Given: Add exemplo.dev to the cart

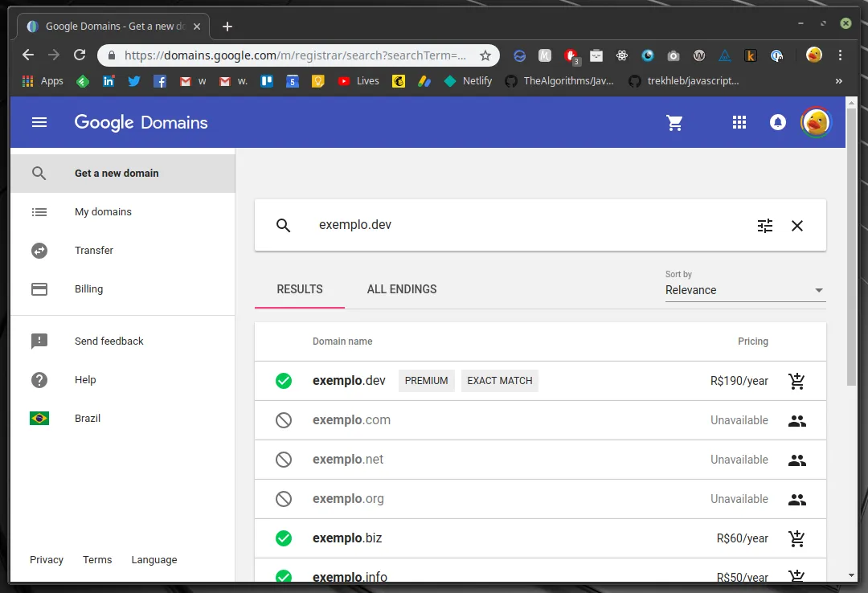Looking at the screenshot, I should [796, 381].
